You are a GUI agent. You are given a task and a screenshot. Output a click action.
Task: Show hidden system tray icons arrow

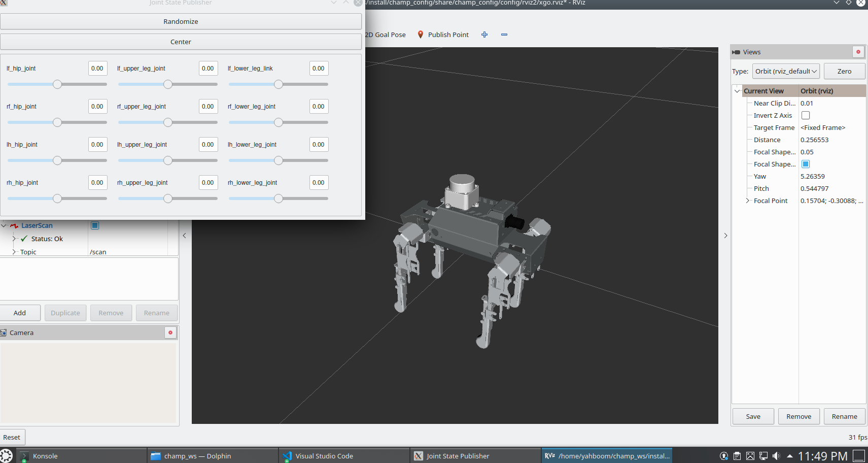point(789,456)
